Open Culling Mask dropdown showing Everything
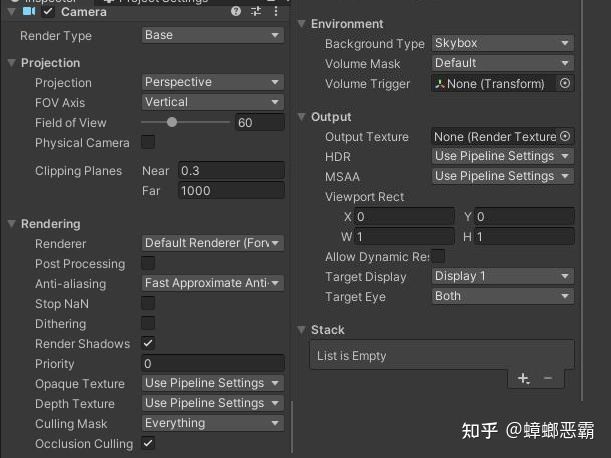This screenshot has width=611, height=458. [x=213, y=423]
